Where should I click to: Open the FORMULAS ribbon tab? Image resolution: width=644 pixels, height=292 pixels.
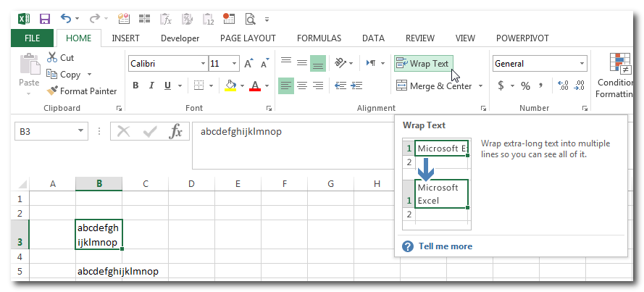click(319, 38)
